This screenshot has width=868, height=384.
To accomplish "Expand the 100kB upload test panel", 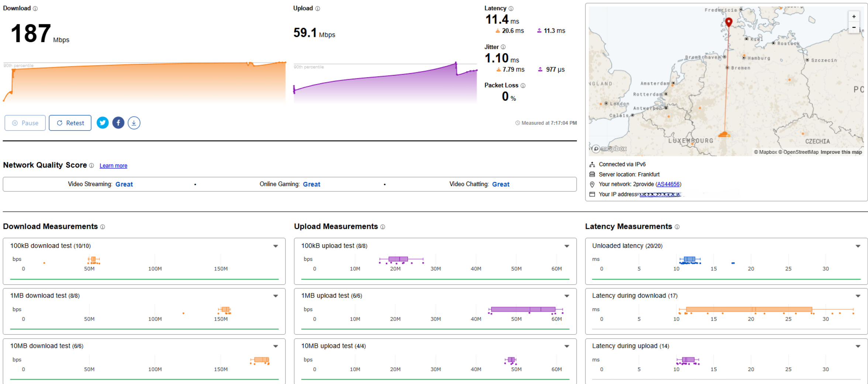I will (567, 246).
